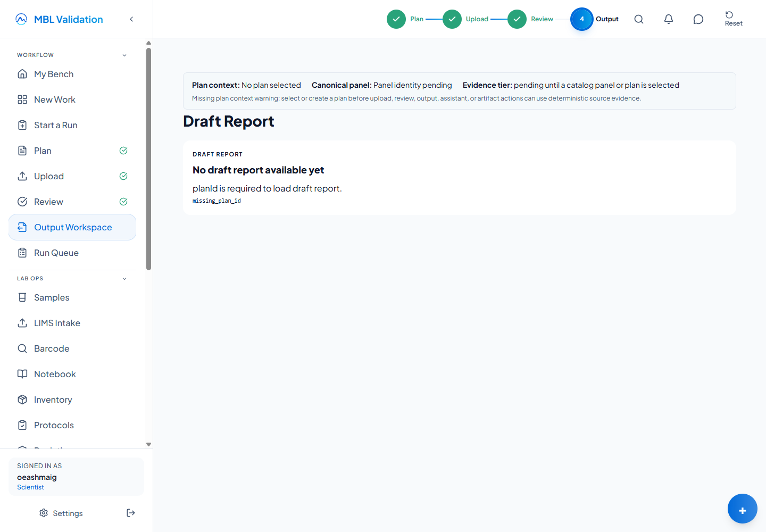Open LIMS Intake upload icon
The height and width of the screenshot is (532, 766).
(22, 323)
